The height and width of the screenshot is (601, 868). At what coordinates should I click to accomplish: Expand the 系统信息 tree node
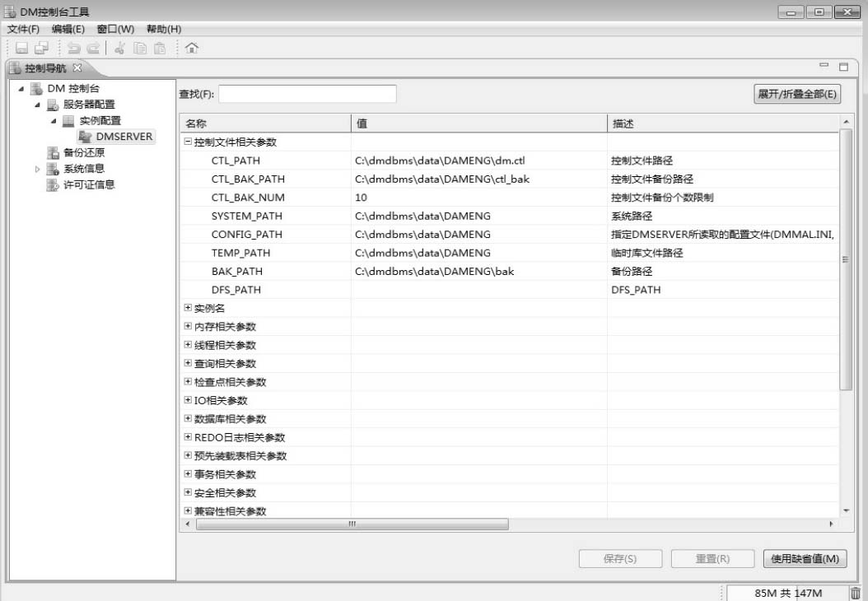[37, 169]
